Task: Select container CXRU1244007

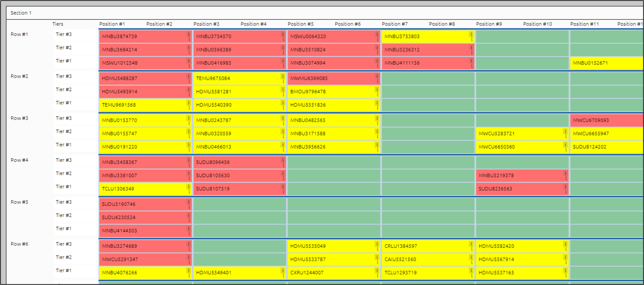Action: (x=334, y=273)
